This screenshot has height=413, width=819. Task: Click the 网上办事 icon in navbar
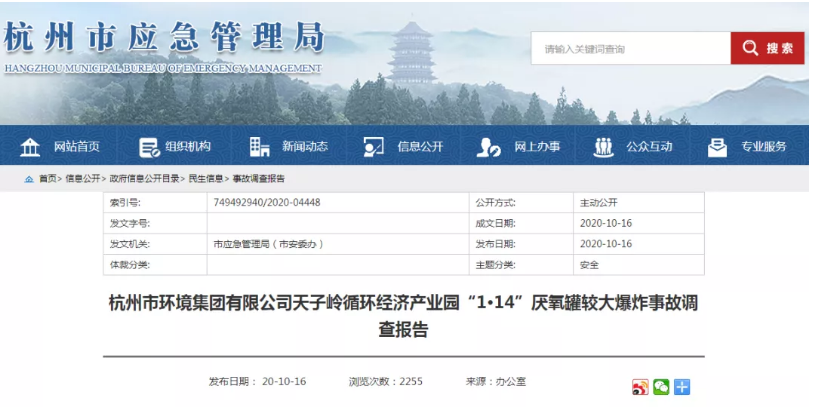[489, 147]
